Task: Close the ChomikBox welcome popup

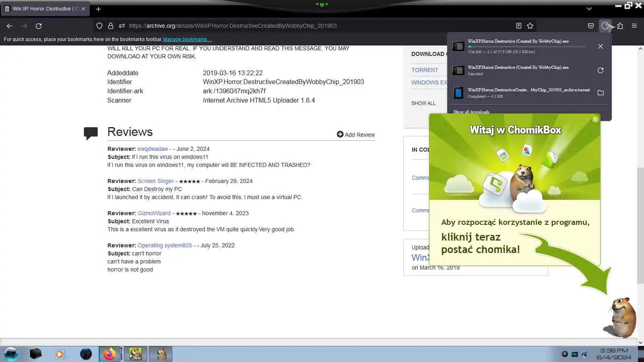Action: [x=595, y=119]
